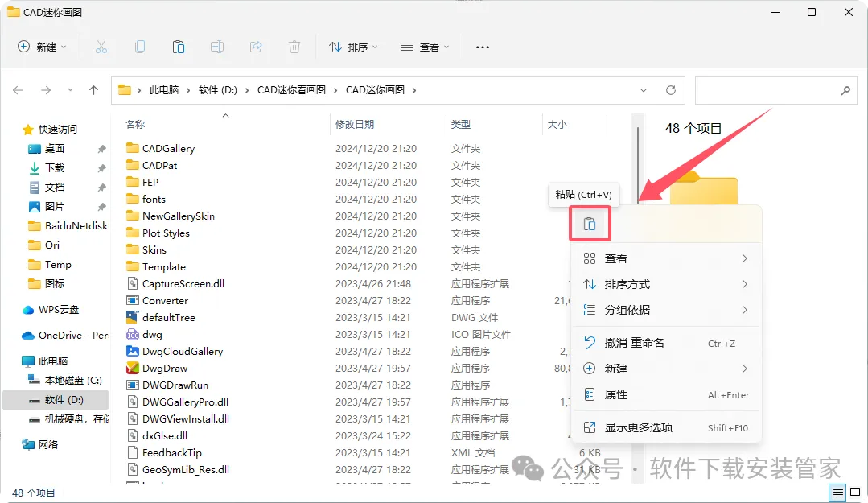Expand chevron after 此电脑 in the address bar
Image resolution: width=868 pixels, height=503 pixels.
pos(188,90)
